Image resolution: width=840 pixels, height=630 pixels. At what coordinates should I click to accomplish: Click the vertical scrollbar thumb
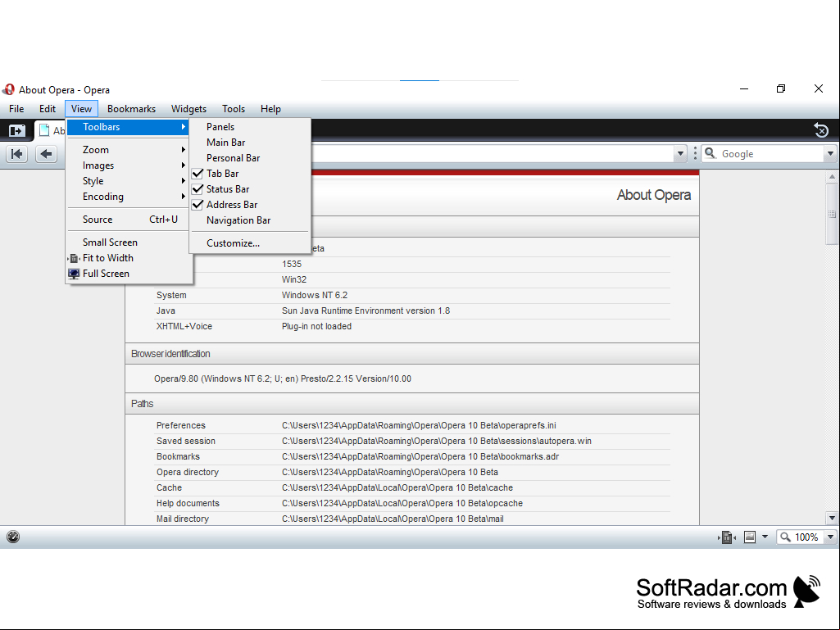point(832,213)
